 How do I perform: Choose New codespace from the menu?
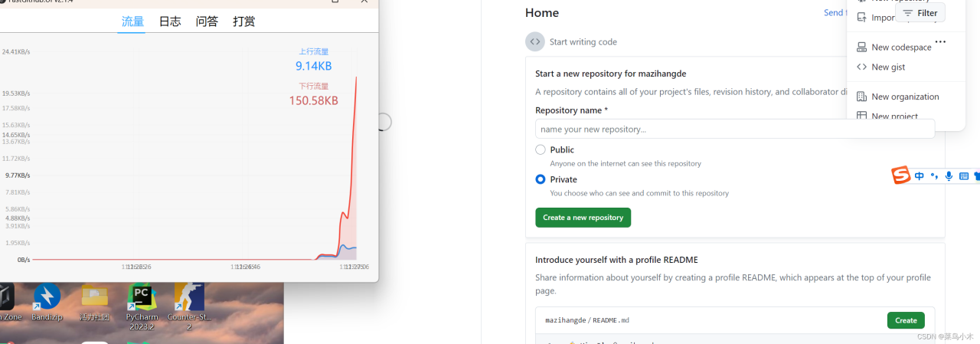coord(900,48)
